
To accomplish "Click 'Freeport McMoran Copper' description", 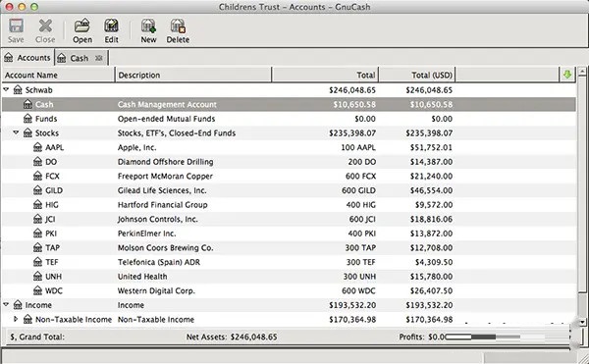I will tap(165, 176).
